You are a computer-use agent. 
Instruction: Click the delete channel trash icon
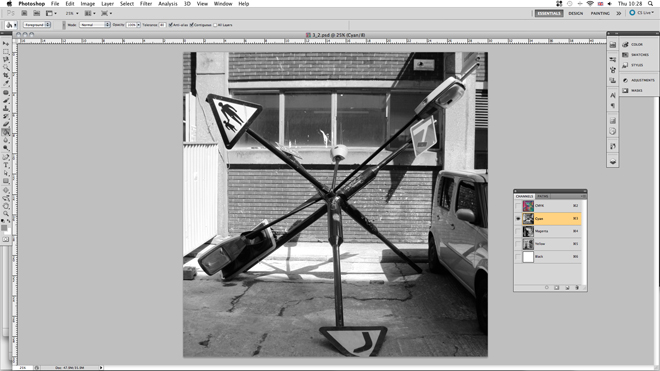tap(577, 288)
